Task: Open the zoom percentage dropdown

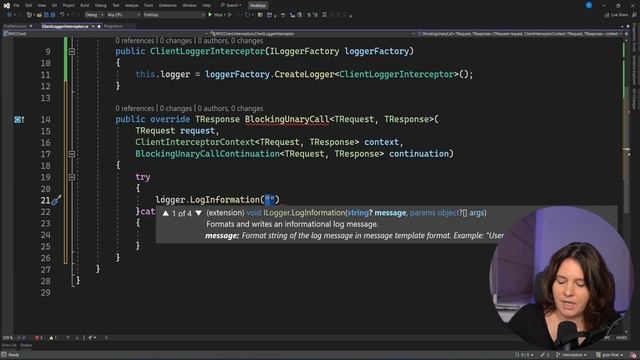Action: (x=12, y=338)
